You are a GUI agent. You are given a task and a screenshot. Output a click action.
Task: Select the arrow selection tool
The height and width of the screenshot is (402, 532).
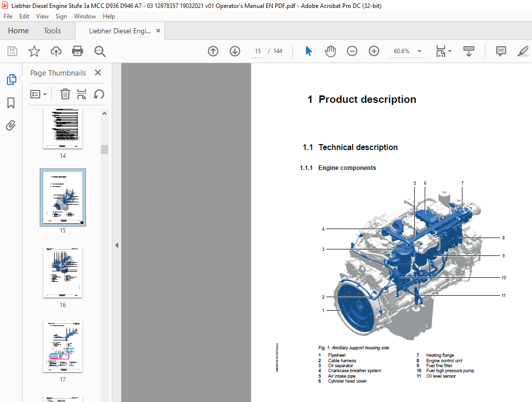(x=308, y=51)
